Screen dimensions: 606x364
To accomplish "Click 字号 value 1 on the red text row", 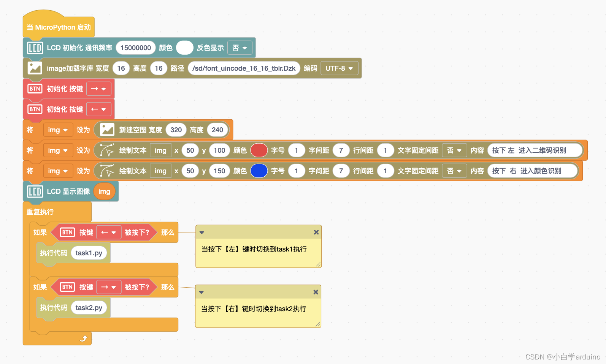I will [297, 150].
